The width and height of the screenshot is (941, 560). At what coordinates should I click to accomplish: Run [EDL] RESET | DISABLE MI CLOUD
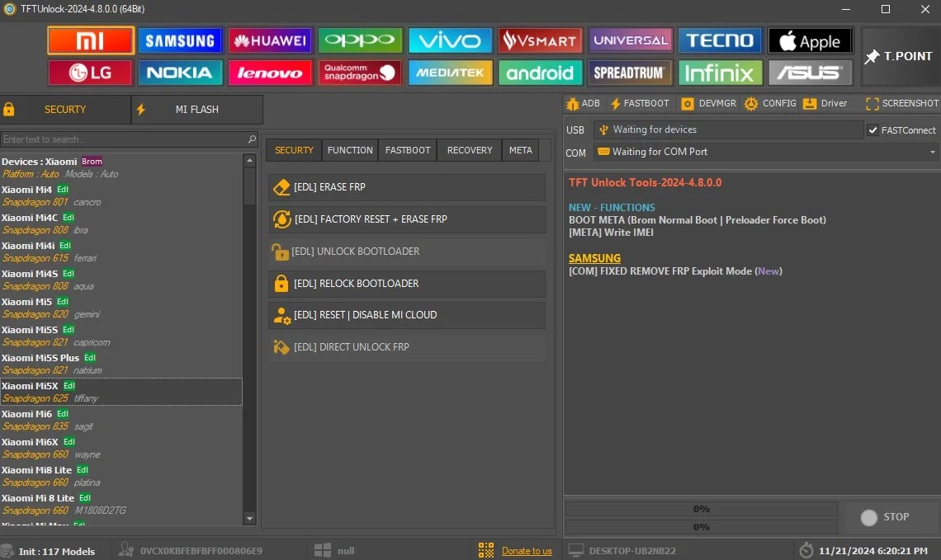pyautogui.click(x=407, y=315)
